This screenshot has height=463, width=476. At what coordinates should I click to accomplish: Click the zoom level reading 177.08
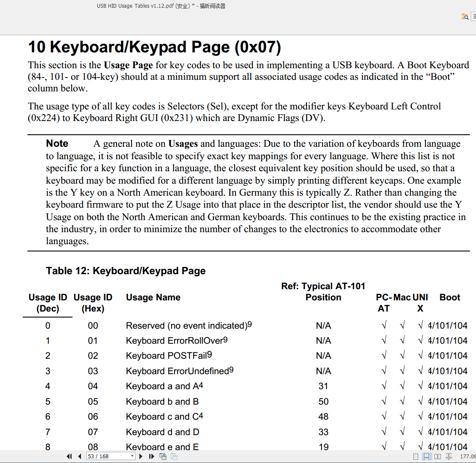tap(467, 456)
